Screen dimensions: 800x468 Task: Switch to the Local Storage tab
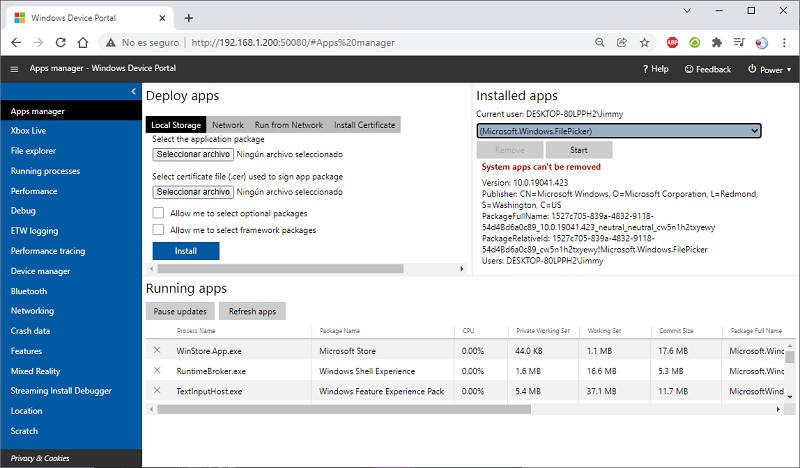(176, 125)
